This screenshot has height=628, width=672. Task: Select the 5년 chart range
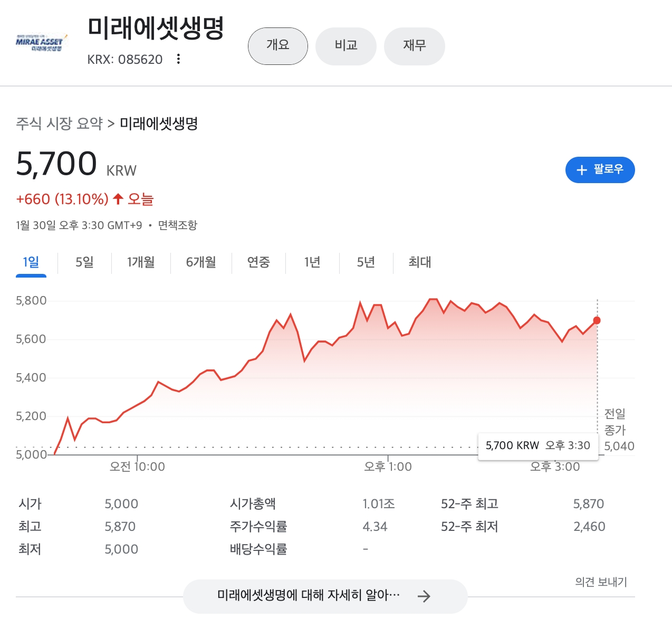[x=366, y=262]
